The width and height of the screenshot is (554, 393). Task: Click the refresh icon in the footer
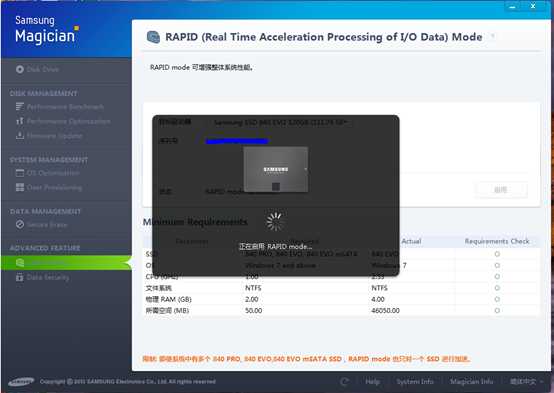pyautogui.click(x=344, y=381)
